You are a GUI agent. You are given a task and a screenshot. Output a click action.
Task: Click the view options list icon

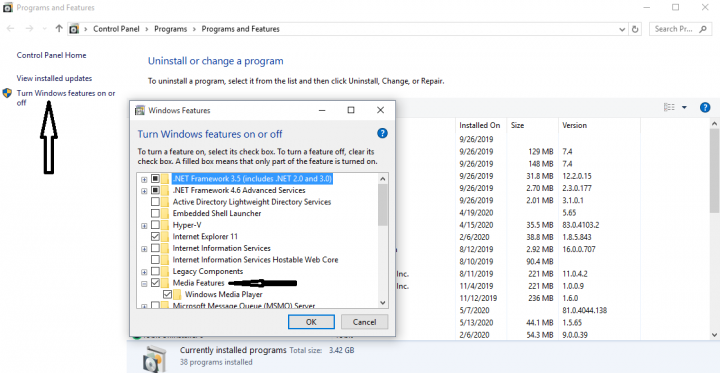pyautogui.click(x=669, y=107)
